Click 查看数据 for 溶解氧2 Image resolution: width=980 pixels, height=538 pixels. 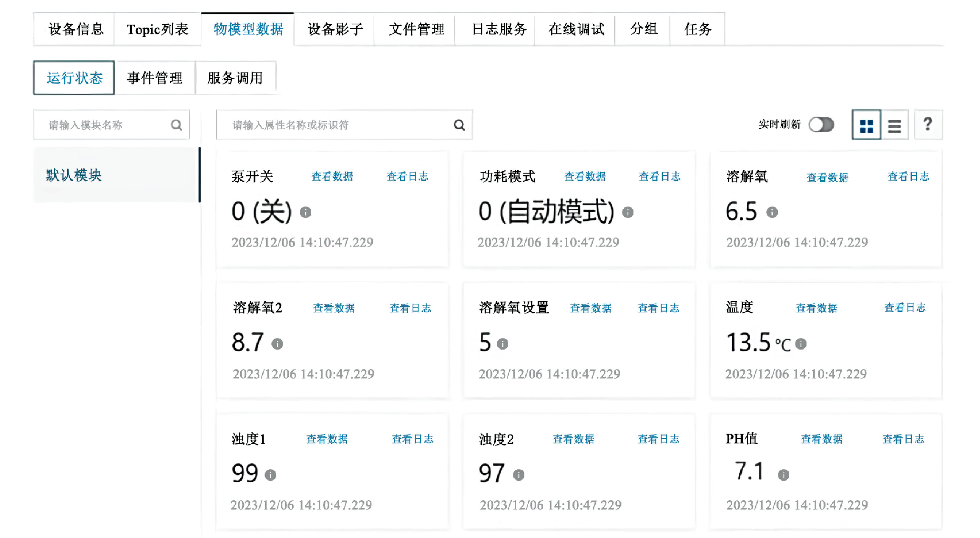(334, 308)
